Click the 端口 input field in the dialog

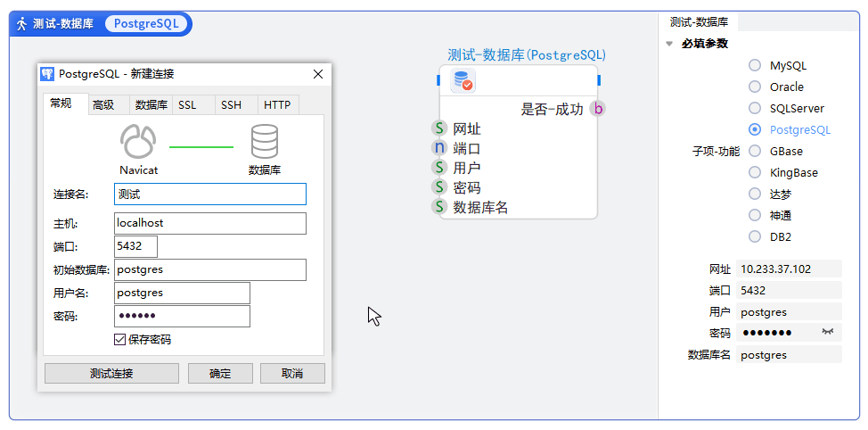pos(135,246)
